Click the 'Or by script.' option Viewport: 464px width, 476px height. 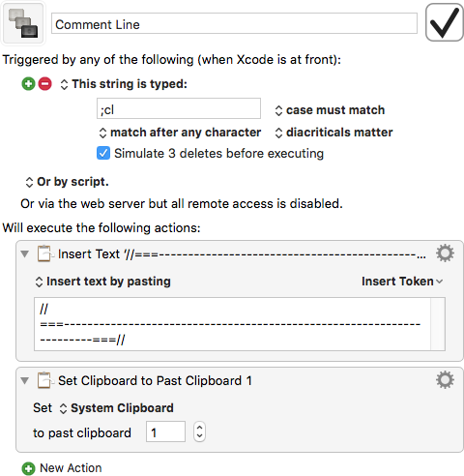67,182
